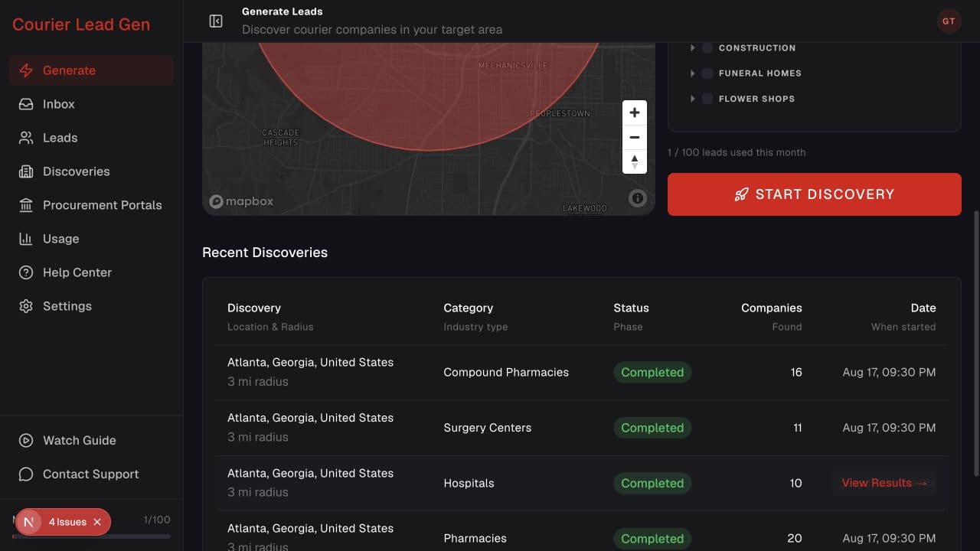Click the Watch Guide play icon

click(26, 441)
